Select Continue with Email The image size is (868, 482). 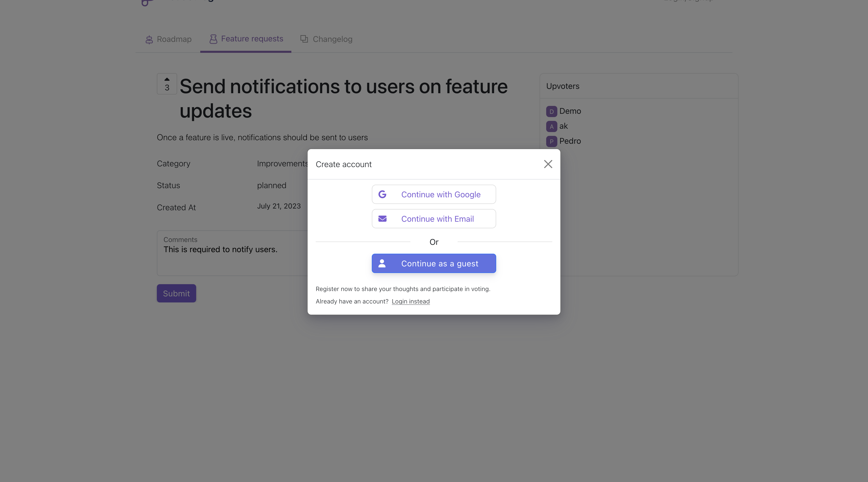[434, 219]
